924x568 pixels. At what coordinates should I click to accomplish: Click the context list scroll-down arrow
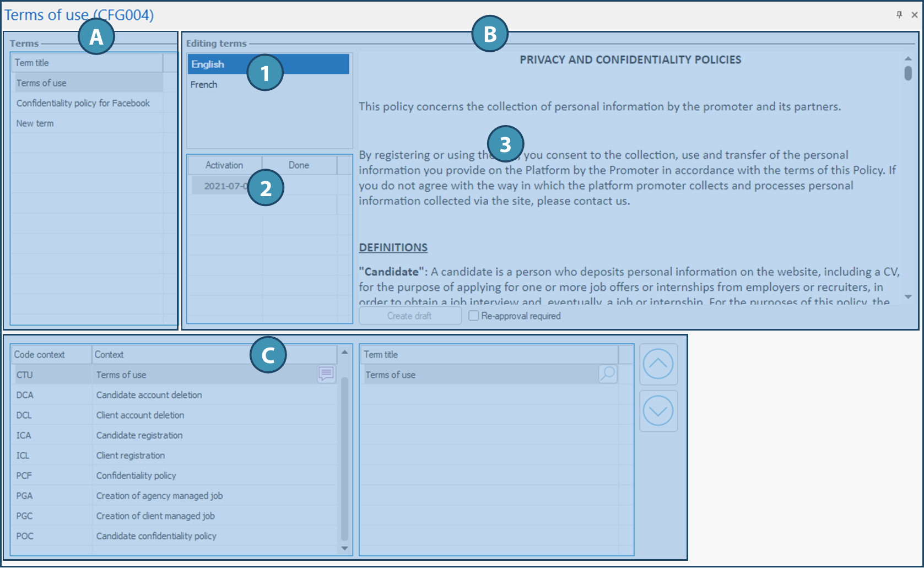(x=345, y=548)
